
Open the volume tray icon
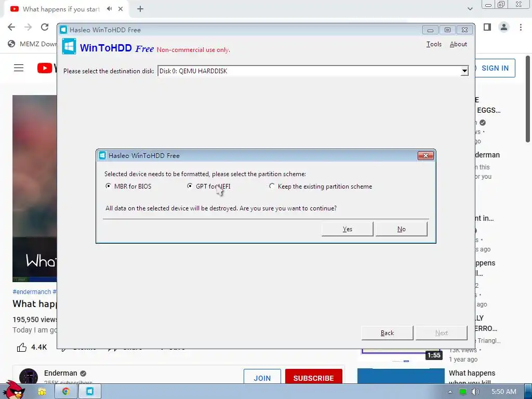pyautogui.click(x=475, y=392)
